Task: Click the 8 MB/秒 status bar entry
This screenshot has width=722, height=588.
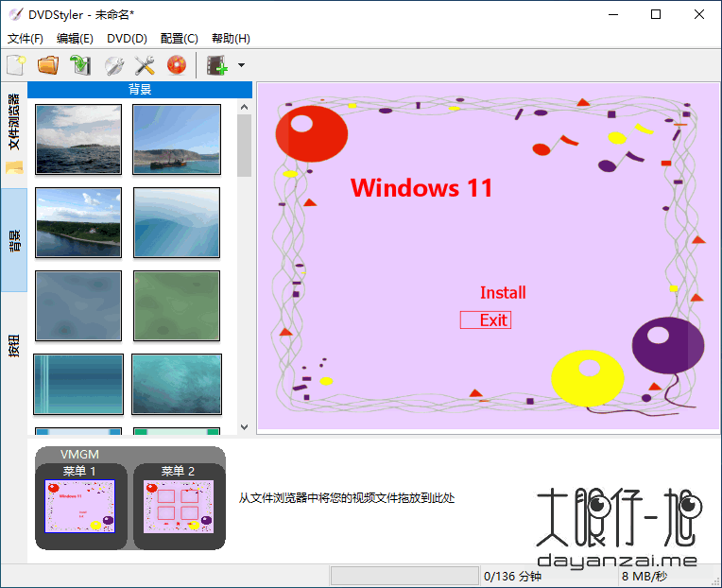Action: (x=645, y=576)
